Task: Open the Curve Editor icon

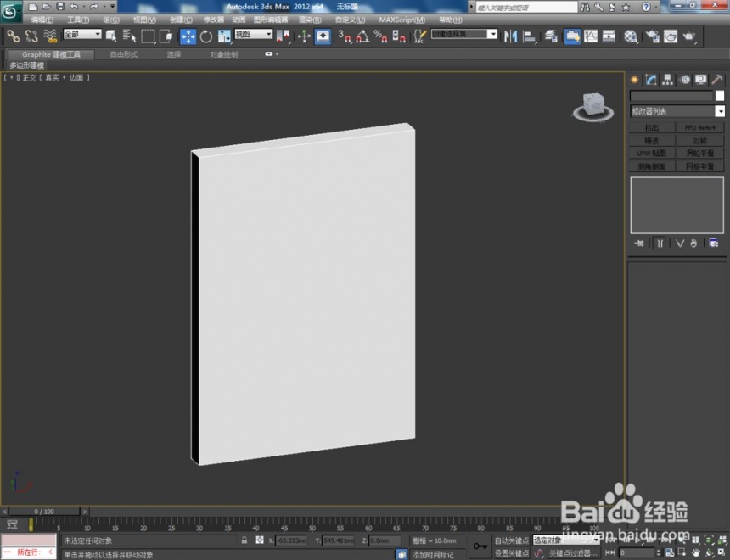Action: (x=590, y=36)
